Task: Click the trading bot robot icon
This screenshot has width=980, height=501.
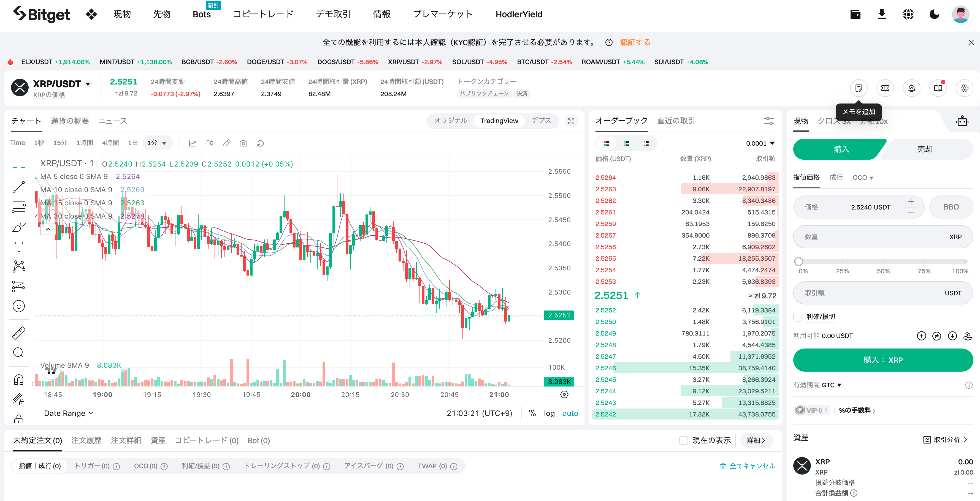Action: pyautogui.click(x=962, y=121)
